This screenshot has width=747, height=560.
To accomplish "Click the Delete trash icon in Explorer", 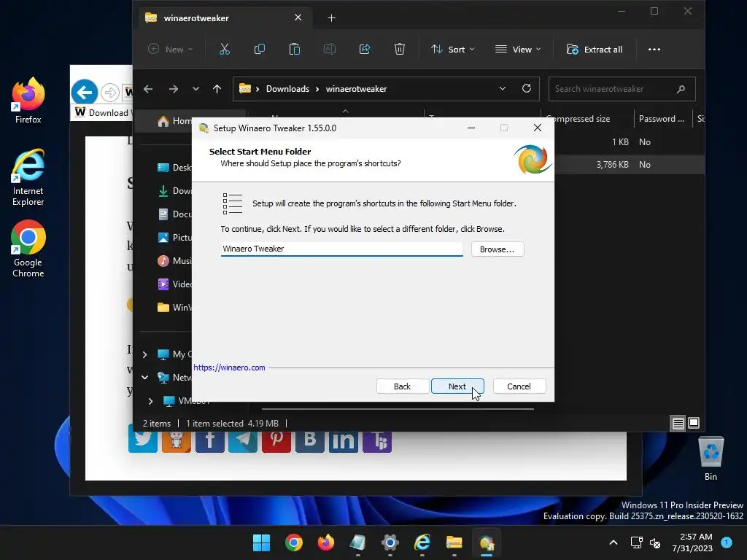I will (400, 49).
